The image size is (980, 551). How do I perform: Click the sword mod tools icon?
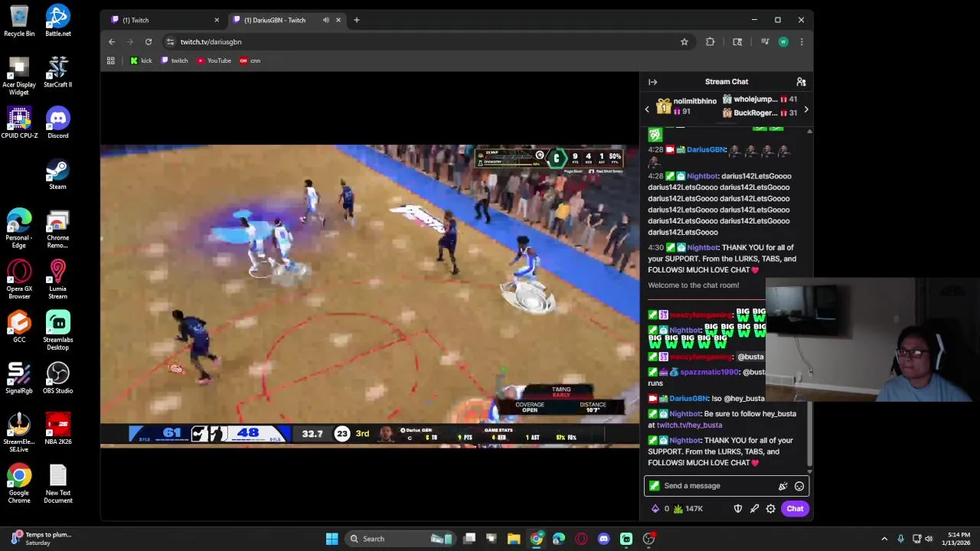(x=754, y=509)
